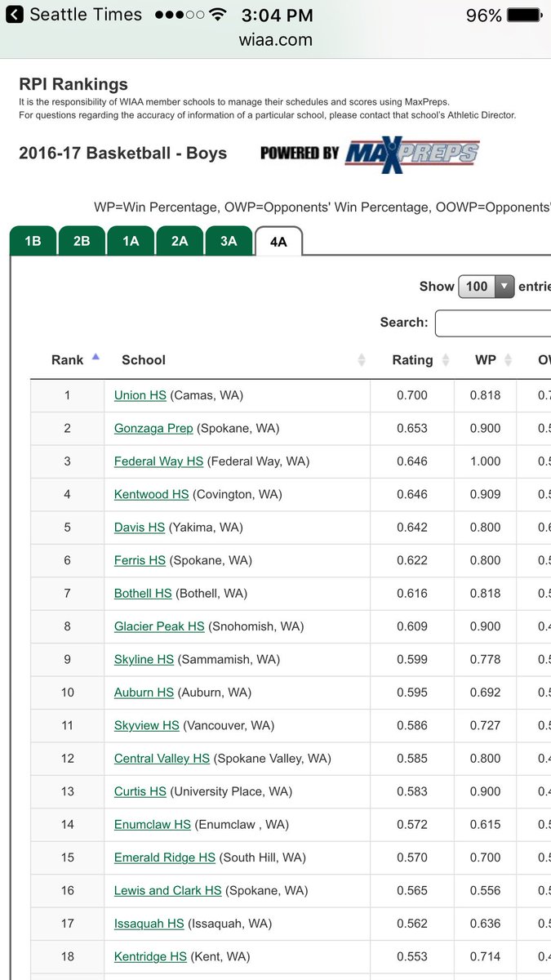Click Skyview WP value 0.727
This screenshot has height=980, width=551.
pos(485,725)
